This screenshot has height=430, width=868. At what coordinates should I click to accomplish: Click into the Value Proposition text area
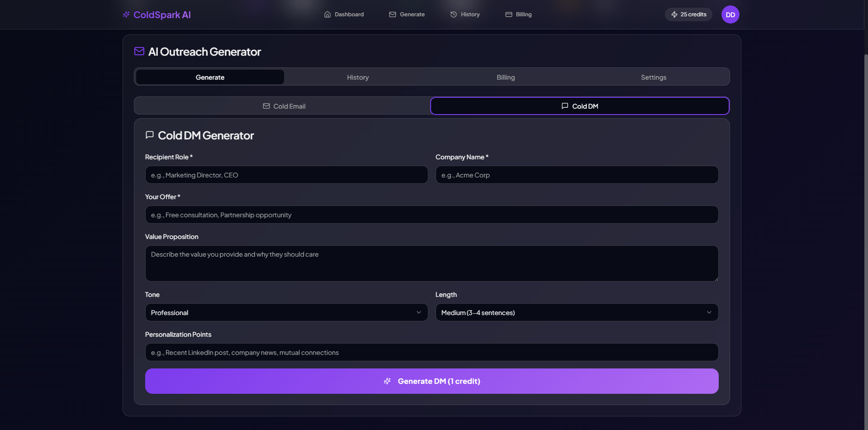click(432, 263)
